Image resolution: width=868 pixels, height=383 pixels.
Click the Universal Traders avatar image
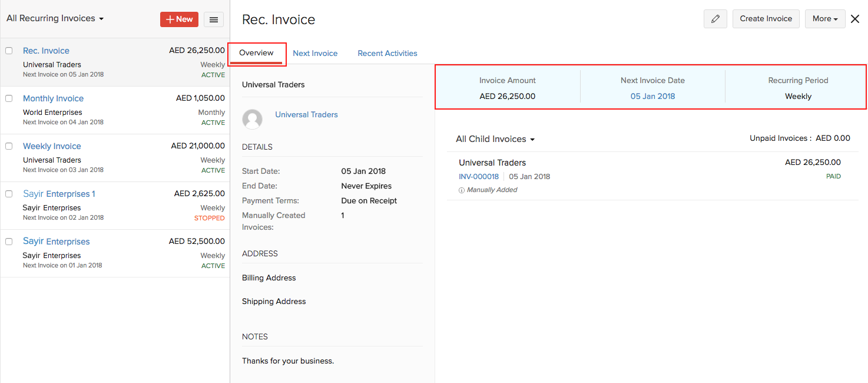[252, 119]
